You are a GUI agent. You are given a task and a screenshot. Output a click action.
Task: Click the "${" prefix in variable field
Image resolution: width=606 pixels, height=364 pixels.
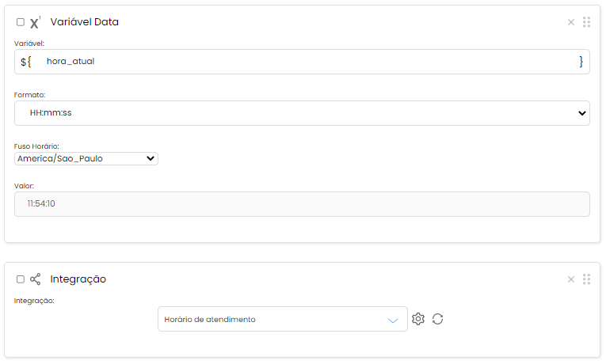point(26,62)
